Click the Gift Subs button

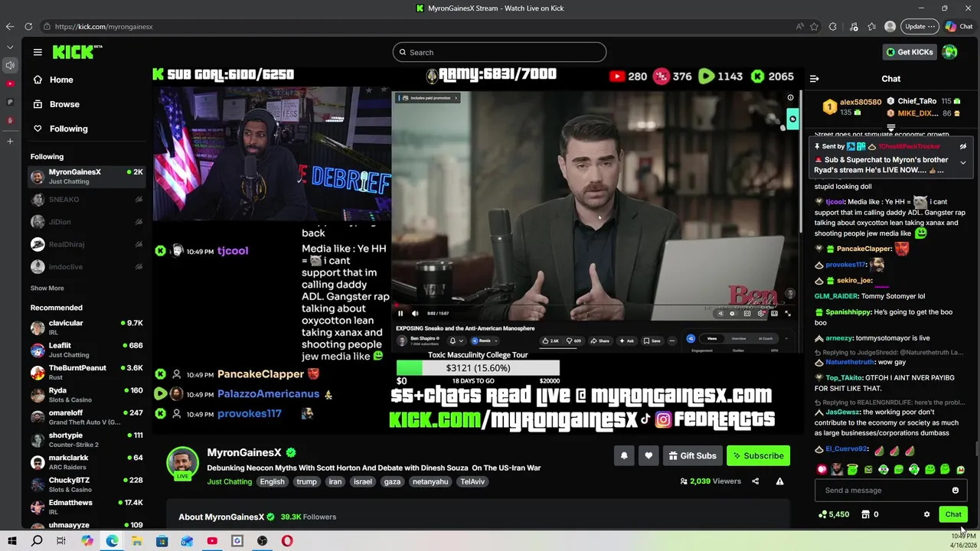click(692, 455)
